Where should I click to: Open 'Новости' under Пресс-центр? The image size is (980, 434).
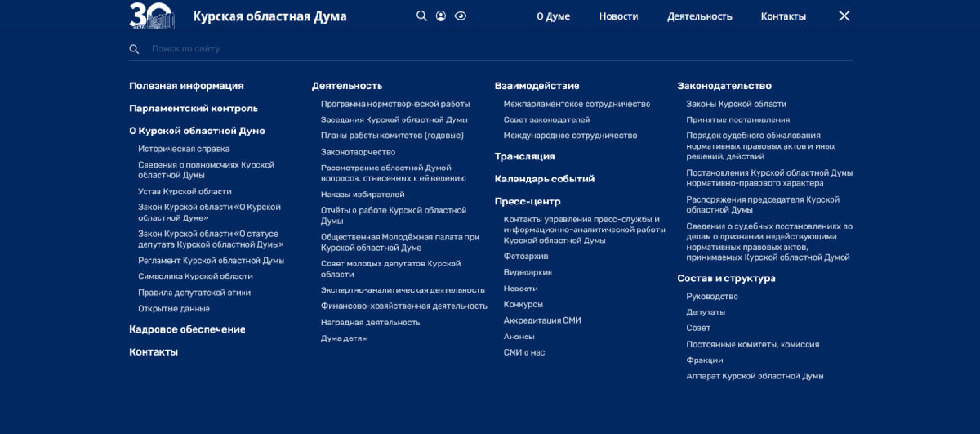click(521, 289)
